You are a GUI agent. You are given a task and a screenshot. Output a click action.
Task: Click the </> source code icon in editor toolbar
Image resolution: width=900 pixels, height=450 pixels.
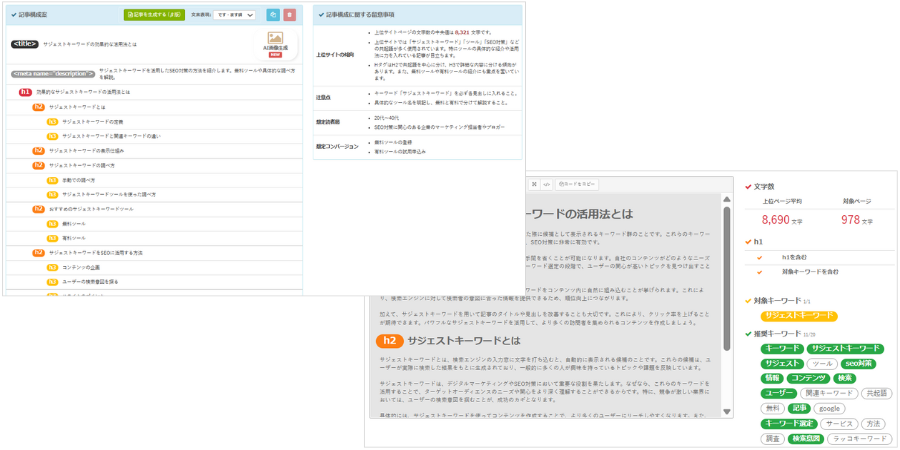tap(547, 184)
